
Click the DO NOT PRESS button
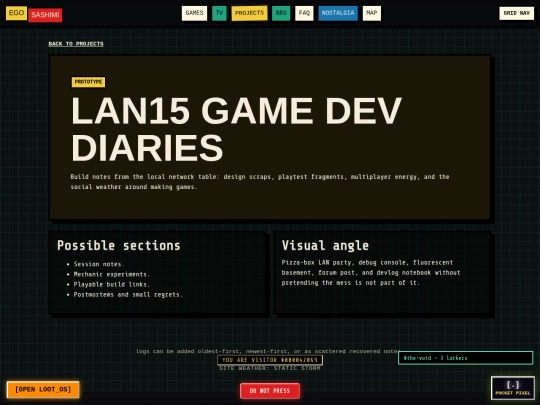click(270, 391)
